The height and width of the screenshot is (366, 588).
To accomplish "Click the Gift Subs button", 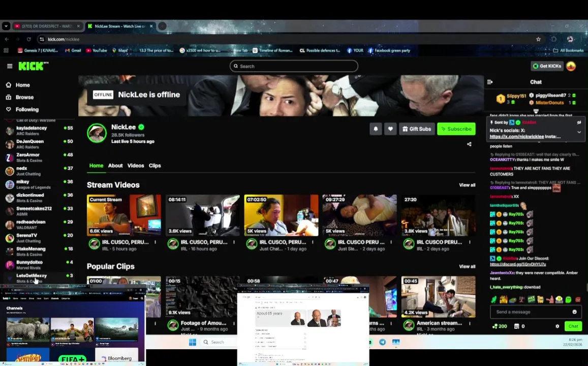I will [417, 129].
